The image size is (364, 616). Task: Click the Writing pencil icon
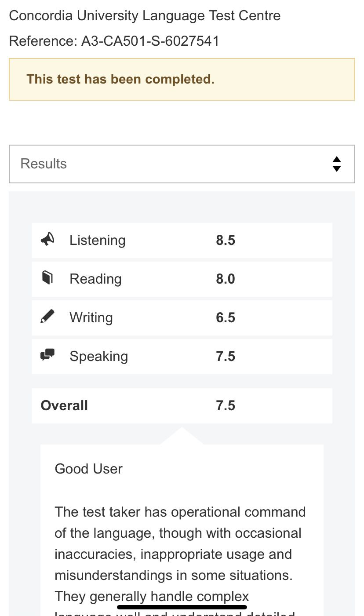pyautogui.click(x=47, y=317)
